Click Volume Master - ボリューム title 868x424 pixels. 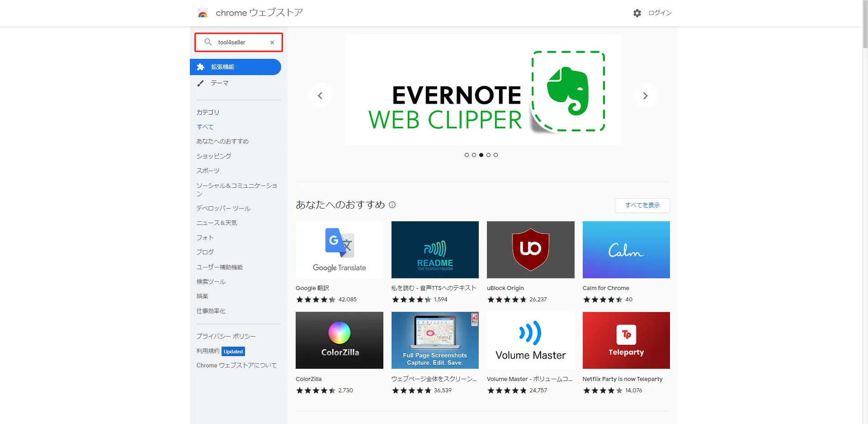click(529, 379)
